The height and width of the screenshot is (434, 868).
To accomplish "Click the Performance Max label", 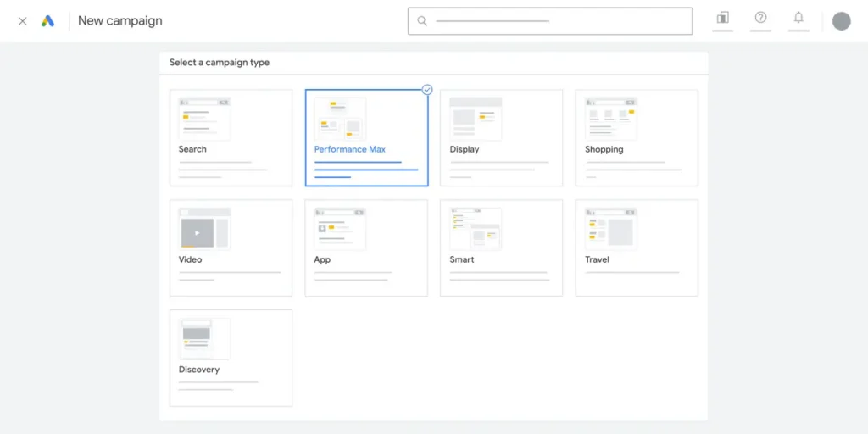I will coord(350,149).
